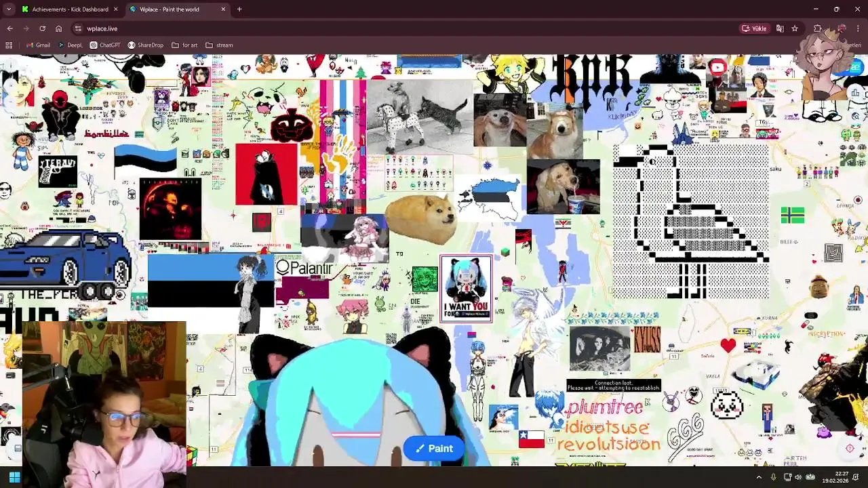This screenshot has height=488, width=868.
Task: Expand the 'for art' bookmarks folder
Action: click(184, 45)
